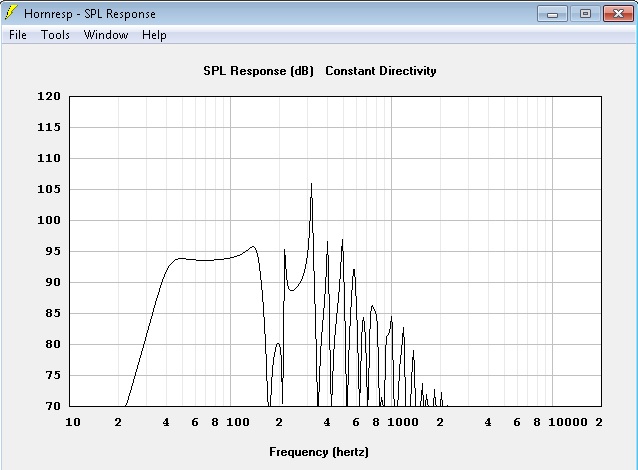Click the 'SPL Response (dB)' chart title
The width and height of the screenshot is (638, 470).
[258, 71]
